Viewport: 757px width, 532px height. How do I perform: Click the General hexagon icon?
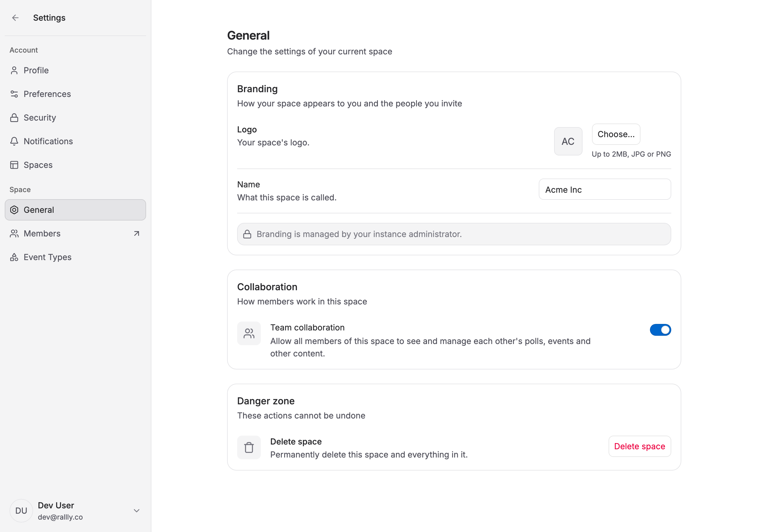pos(14,210)
